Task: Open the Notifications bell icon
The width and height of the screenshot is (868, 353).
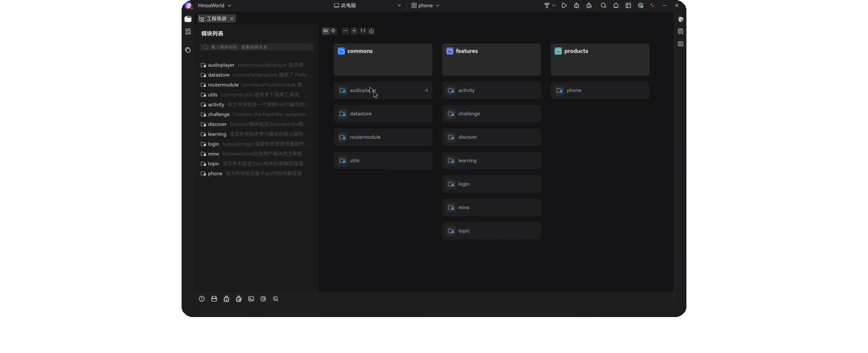Action: [x=616, y=5]
